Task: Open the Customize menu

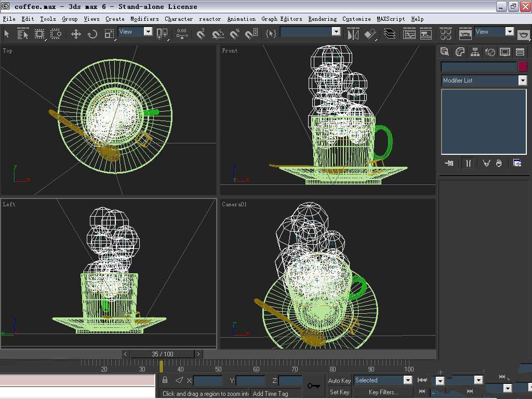Action: click(x=356, y=19)
